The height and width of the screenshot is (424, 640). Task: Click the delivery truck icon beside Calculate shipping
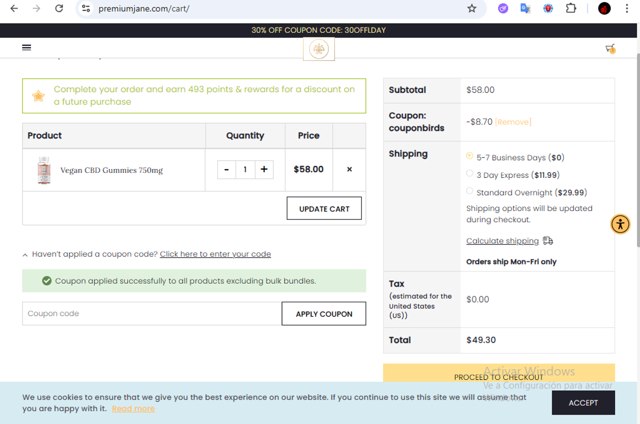point(548,241)
